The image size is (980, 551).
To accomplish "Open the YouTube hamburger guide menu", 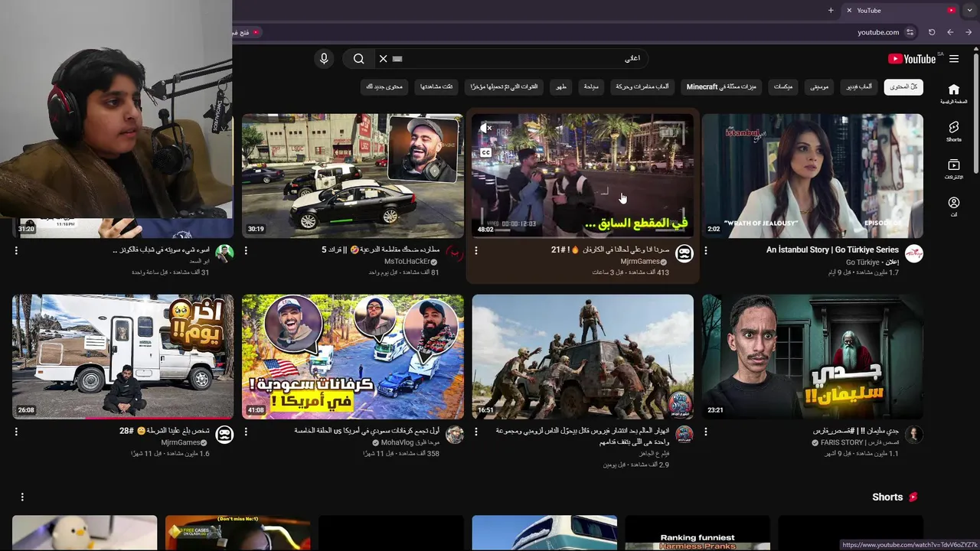I will pyautogui.click(x=954, y=59).
